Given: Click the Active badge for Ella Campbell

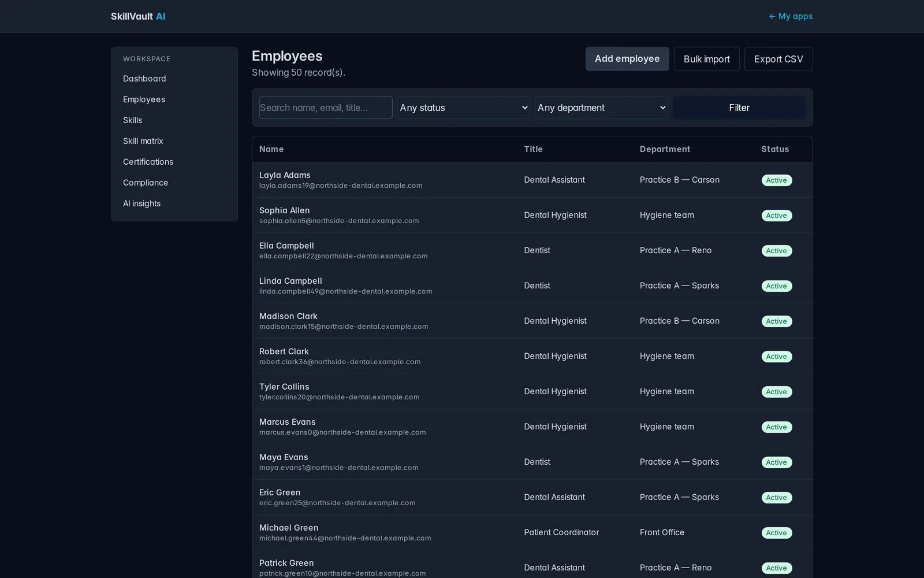Looking at the screenshot, I should click(777, 251).
